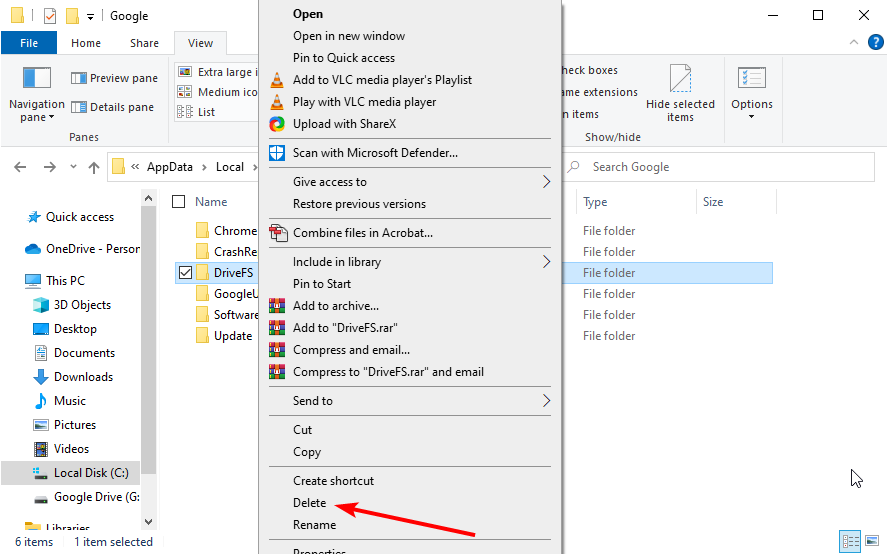Screen dimensions: 888x554
Task: Click the Navigation pane icon
Action: click(x=37, y=78)
